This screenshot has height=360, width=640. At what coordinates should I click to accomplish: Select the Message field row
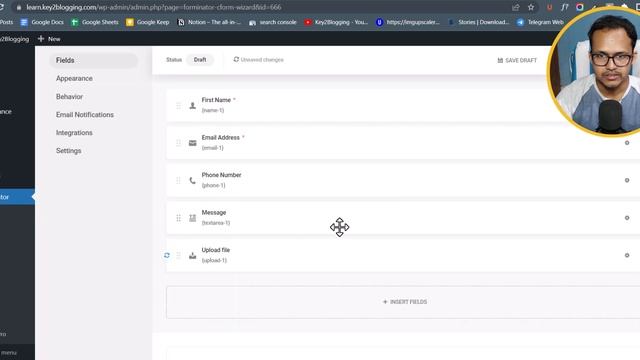[403, 218]
